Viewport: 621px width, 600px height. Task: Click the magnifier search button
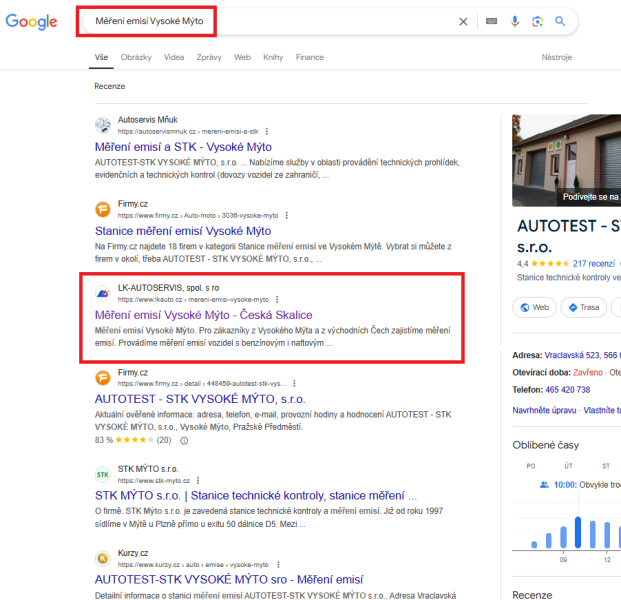point(560,21)
